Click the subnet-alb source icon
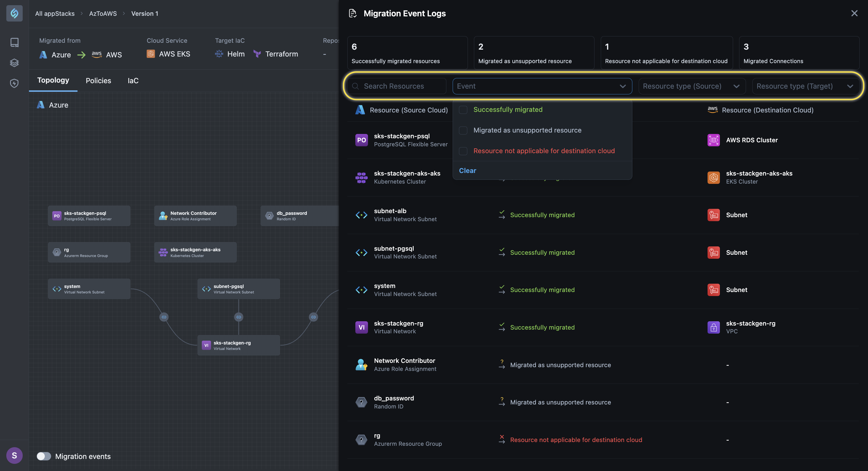This screenshot has width=868, height=471. [361, 215]
